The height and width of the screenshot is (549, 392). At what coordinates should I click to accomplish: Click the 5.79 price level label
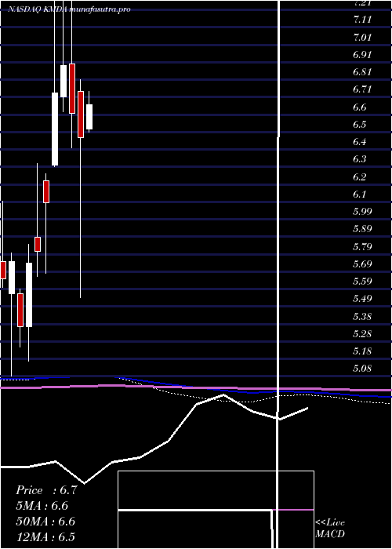pyautogui.click(x=362, y=247)
